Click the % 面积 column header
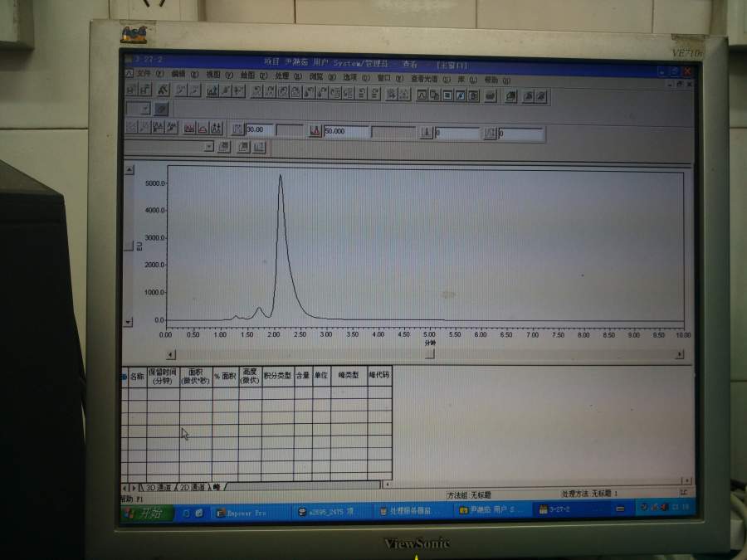 tap(225, 376)
